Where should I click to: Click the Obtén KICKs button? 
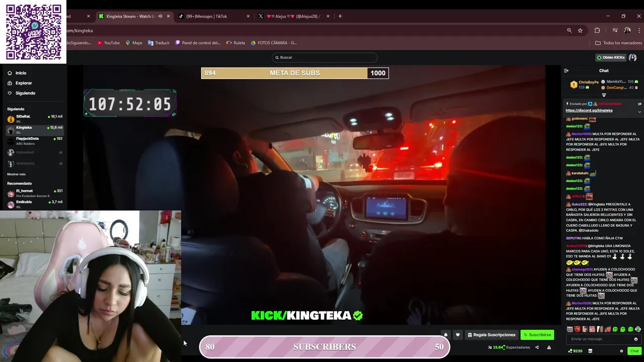(x=610, y=57)
